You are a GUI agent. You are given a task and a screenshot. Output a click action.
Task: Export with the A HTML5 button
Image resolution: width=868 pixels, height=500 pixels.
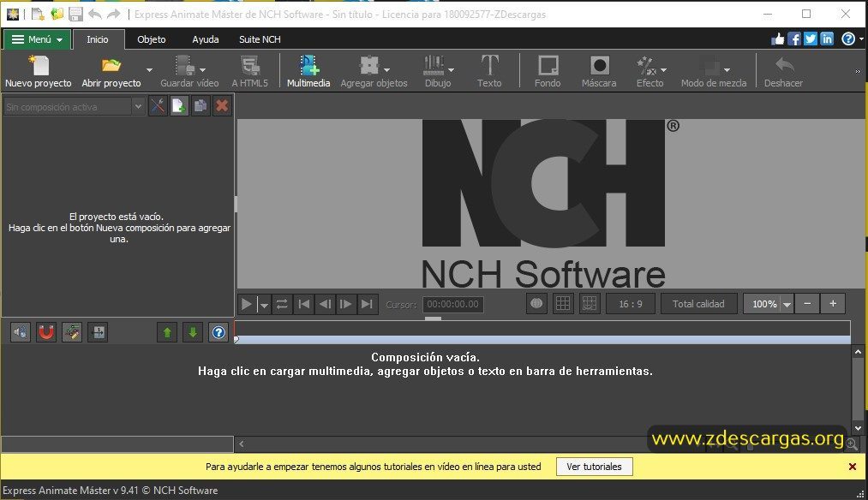click(249, 71)
